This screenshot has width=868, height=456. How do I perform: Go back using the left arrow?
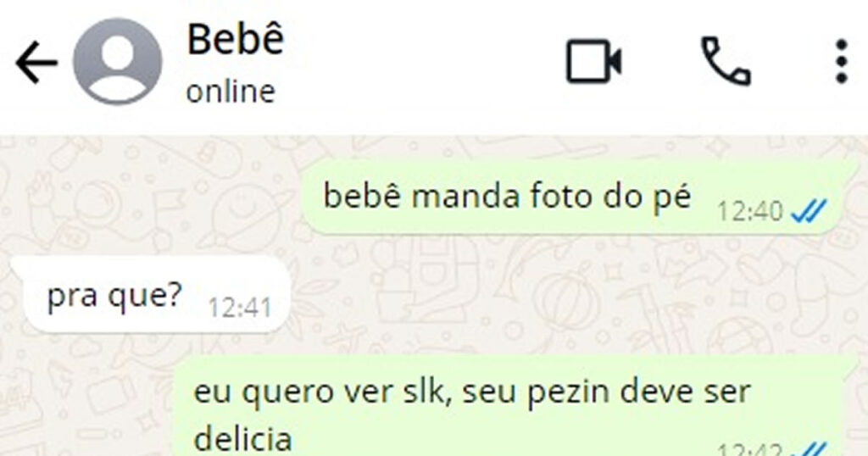(36, 62)
